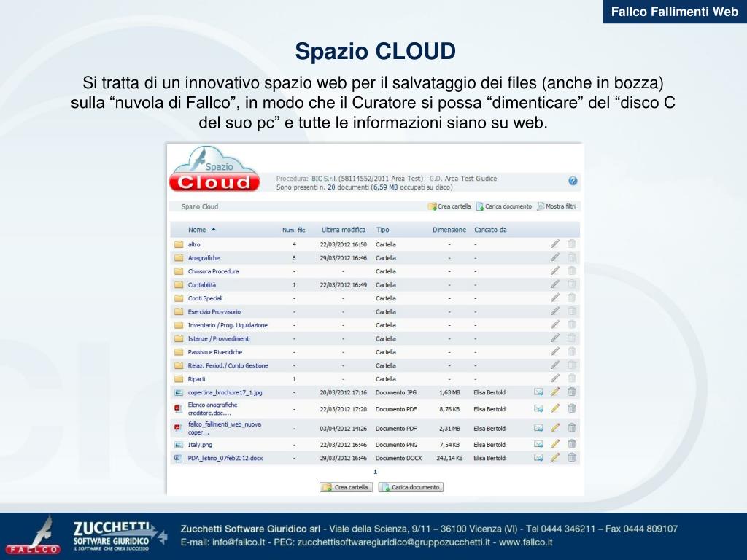Open PDA_listino_07feb2012.docx file
The height and width of the screenshot is (560, 747).
(x=225, y=458)
